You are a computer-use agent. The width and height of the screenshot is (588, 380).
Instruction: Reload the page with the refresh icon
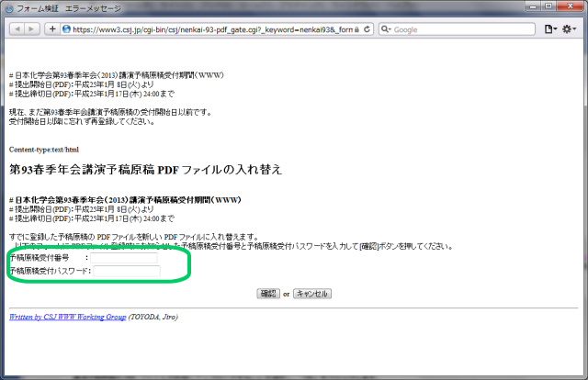click(367, 29)
